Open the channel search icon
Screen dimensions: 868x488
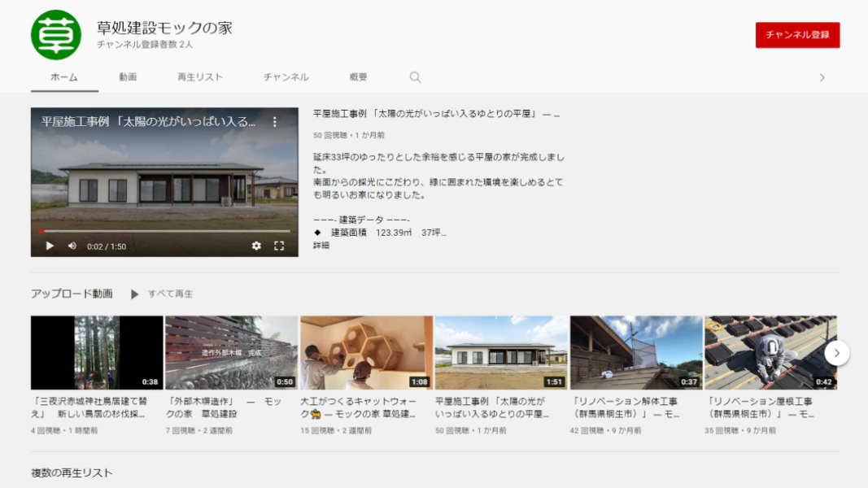pyautogui.click(x=415, y=76)
